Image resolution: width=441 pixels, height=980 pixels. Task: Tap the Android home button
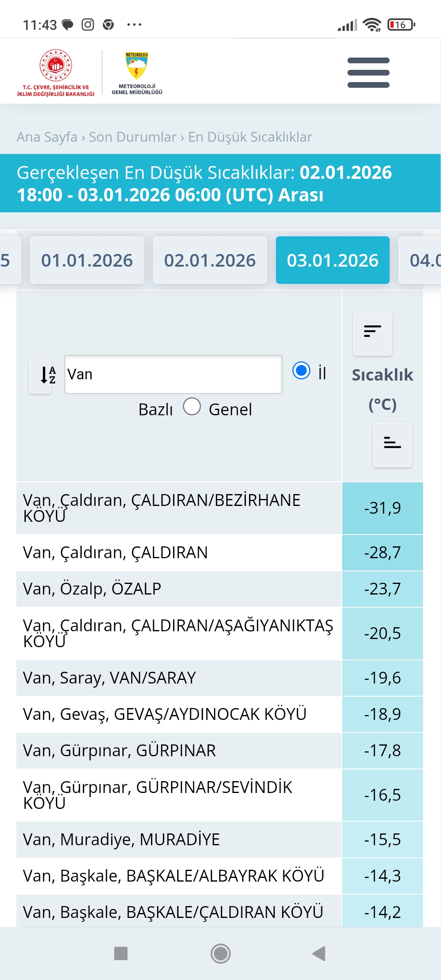click(220, 953)
